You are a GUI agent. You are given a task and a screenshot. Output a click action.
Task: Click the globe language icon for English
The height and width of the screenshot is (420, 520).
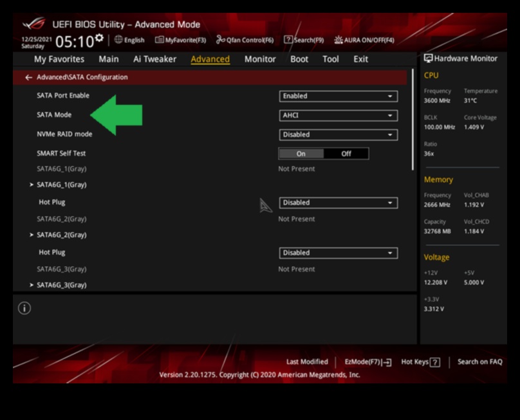click(118, 40)
